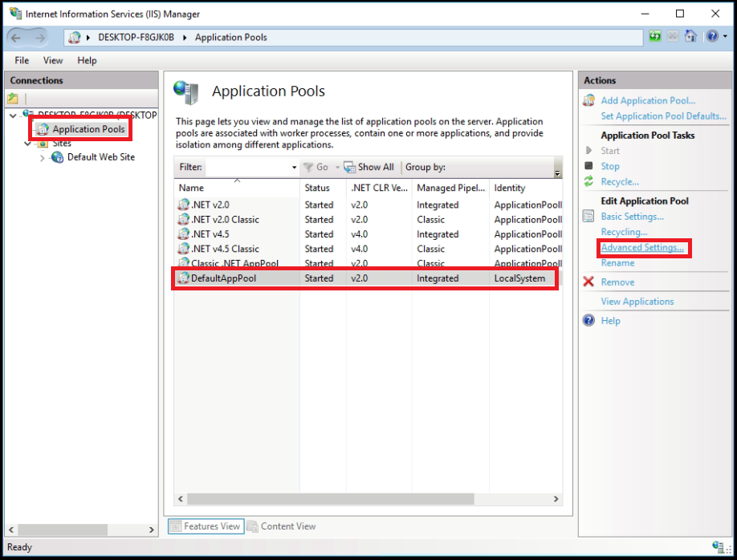The image size is (737, 560).
Task: Click right arrow of Connections pane scrollbar
Action: coord(152,530)
